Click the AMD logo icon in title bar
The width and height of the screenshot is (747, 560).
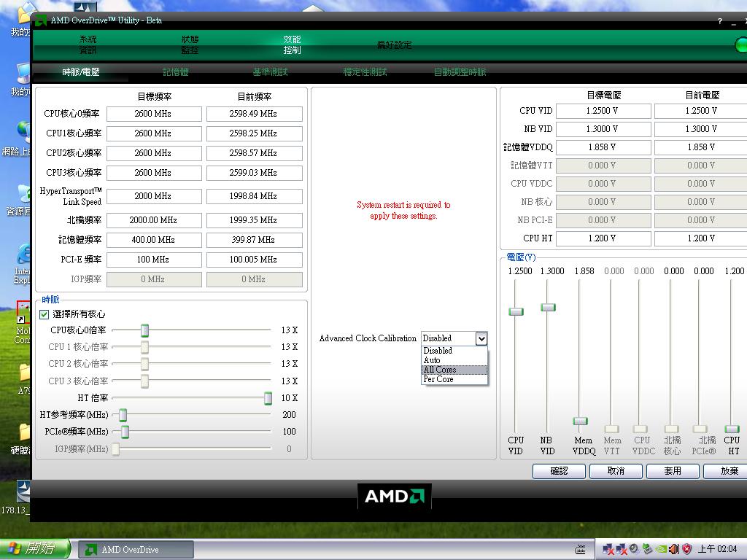click(x=41, y=20)
